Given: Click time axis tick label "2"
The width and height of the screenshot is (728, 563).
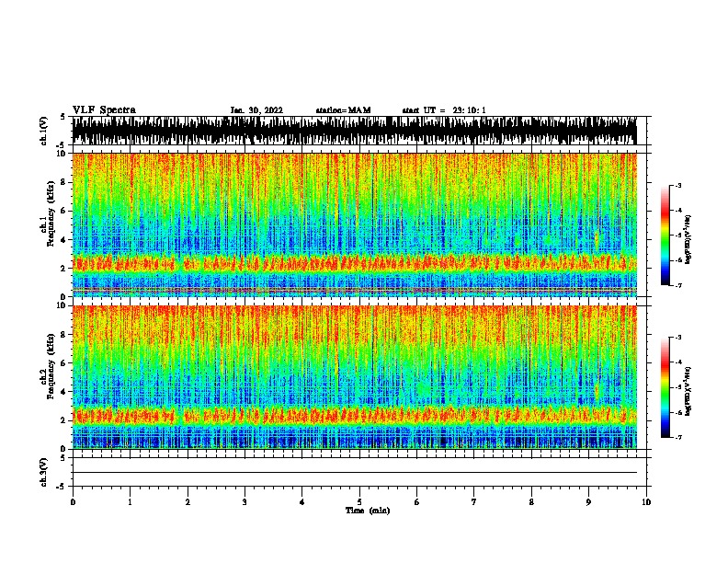Looking at the screenshot, I should click(188, 502).
